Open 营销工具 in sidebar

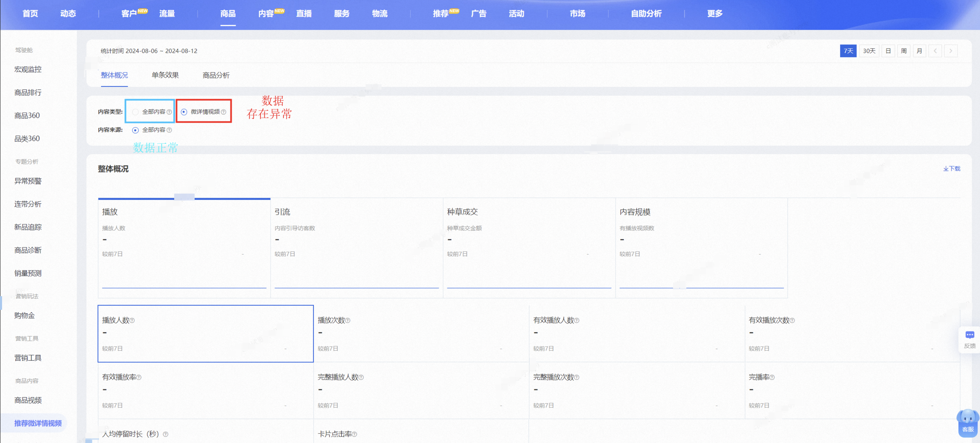pyautogui.click(x=28, y=358)
